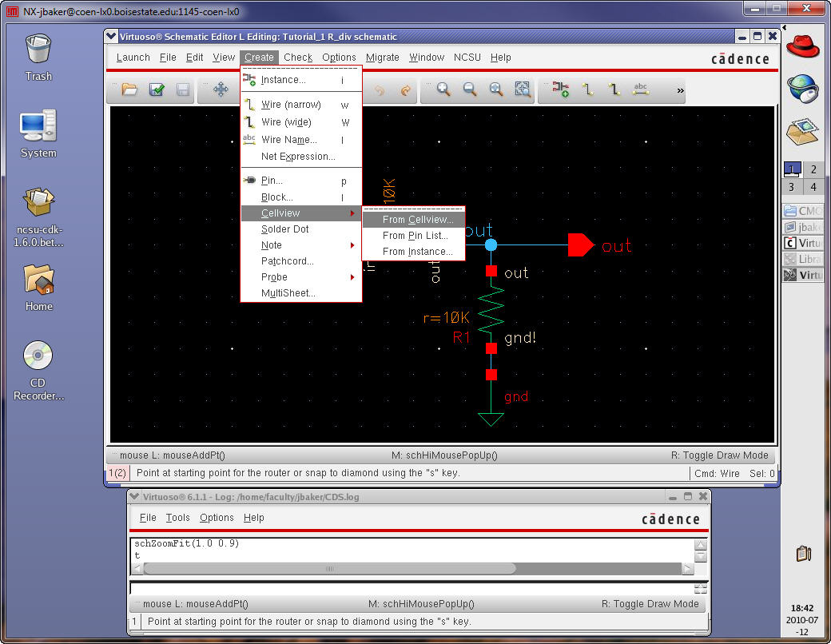Click the Create Wire Name toolbar icon
The height and width of the screenshot is (644, 831).
[x=640, y=90]
